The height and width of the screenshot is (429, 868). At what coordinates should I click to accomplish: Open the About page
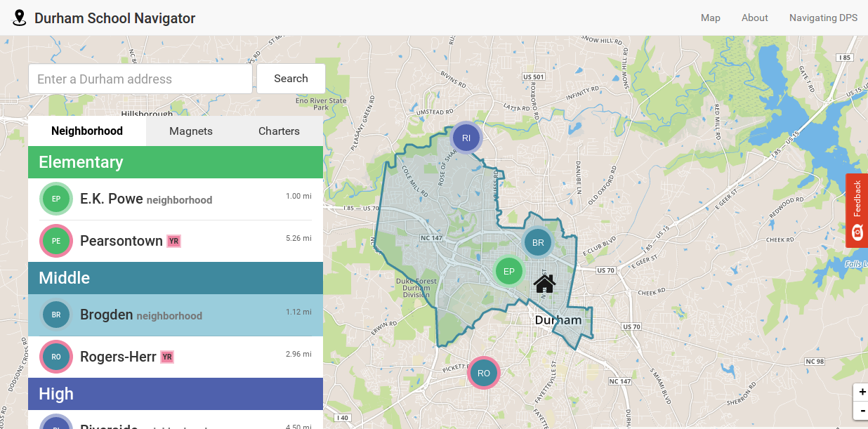pyautogui.click(x=755, y=18)
